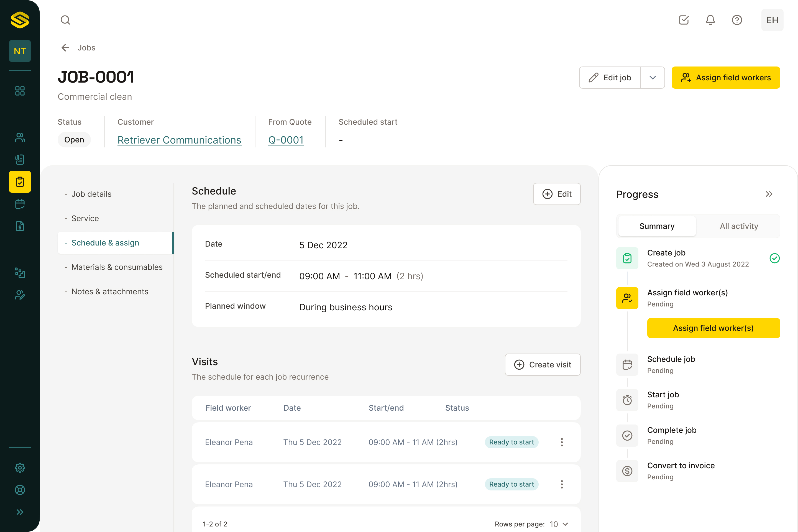Open the dashboard grid icon in sidebar
798x532 pixels.
coord(20,91)
